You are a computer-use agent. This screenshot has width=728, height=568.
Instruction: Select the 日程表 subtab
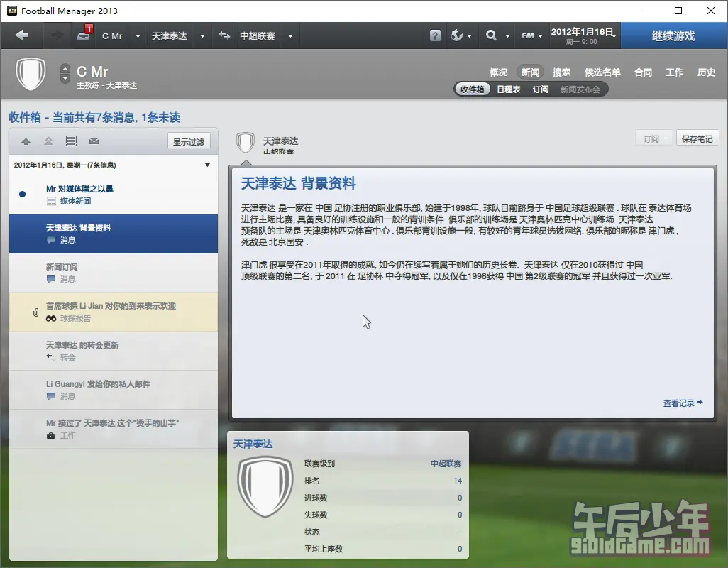508,89
